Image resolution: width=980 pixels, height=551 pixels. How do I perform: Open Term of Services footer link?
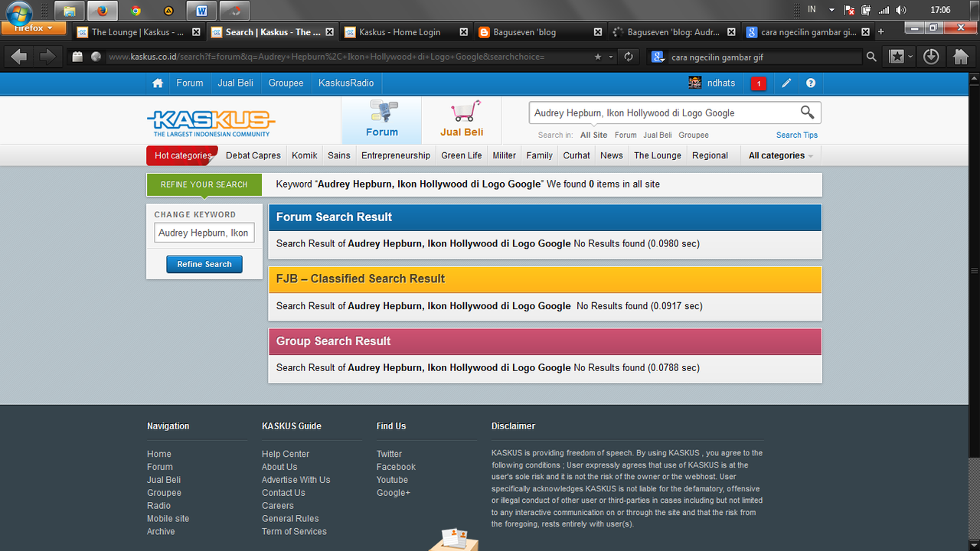tap(294, 532)
